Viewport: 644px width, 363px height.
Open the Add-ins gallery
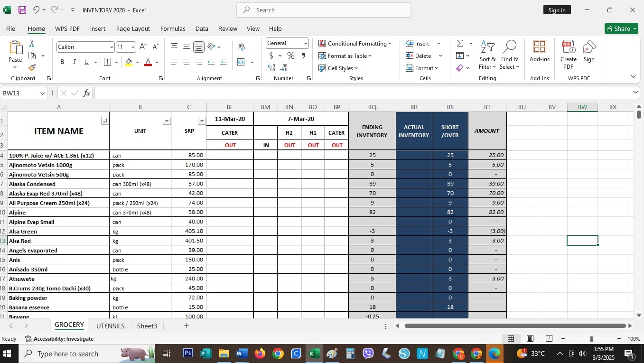click(x=540, y=51)
